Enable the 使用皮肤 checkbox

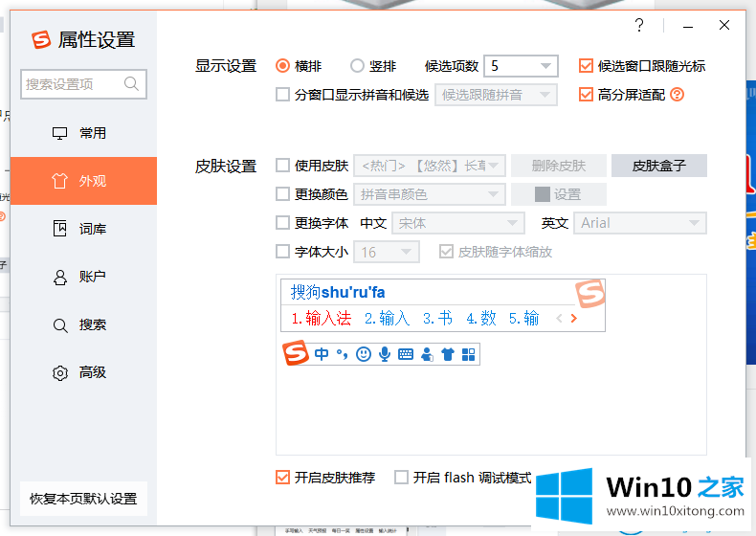[x=282, y=166]
